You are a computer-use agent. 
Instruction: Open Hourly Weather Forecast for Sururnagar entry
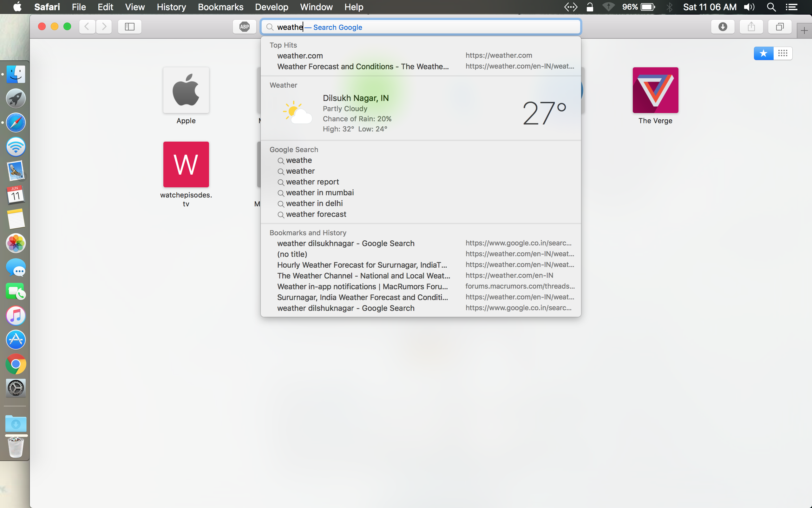(x=421, y=265)
